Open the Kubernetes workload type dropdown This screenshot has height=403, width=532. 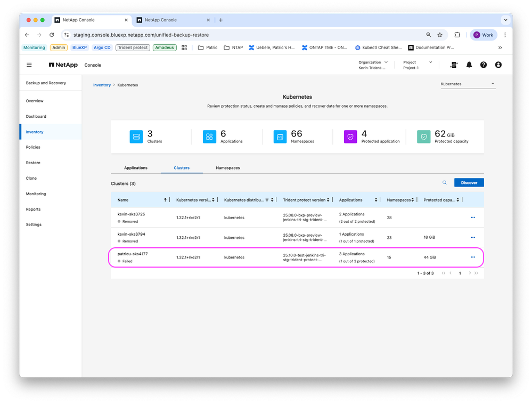click(x=468, y=84)
